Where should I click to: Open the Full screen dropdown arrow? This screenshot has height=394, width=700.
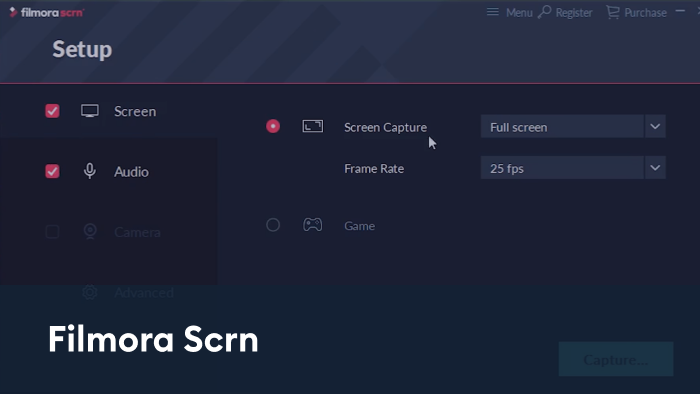[x=655, y=126]
